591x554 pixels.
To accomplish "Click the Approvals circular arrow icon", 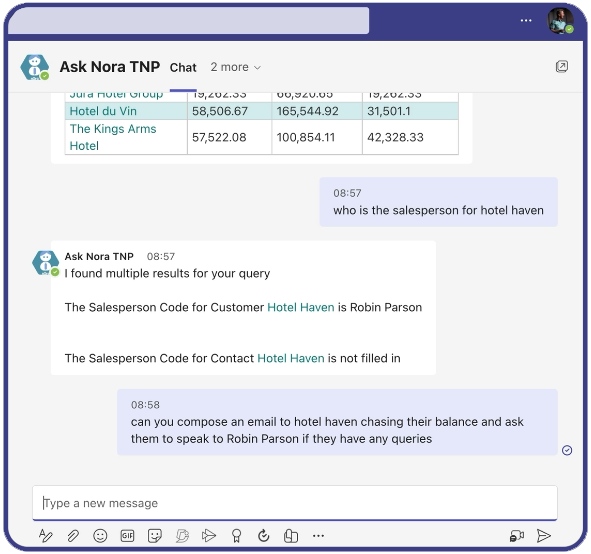I will pyautogui.click(x=263, y=536).
